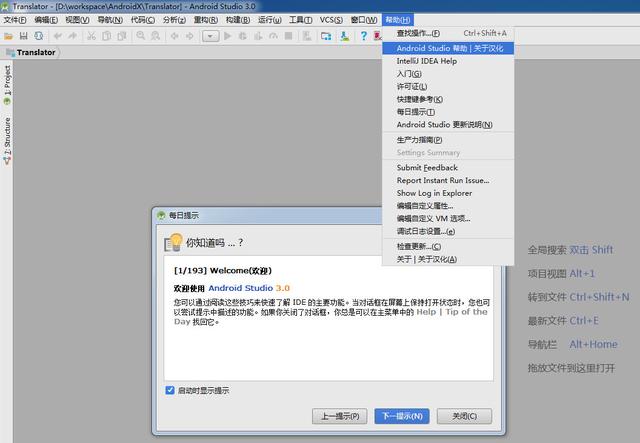Viewport: 640px width, 443px height.
Task: Open the 运行(u) menu
Action: pyautogui.click(x=269, y=20)
